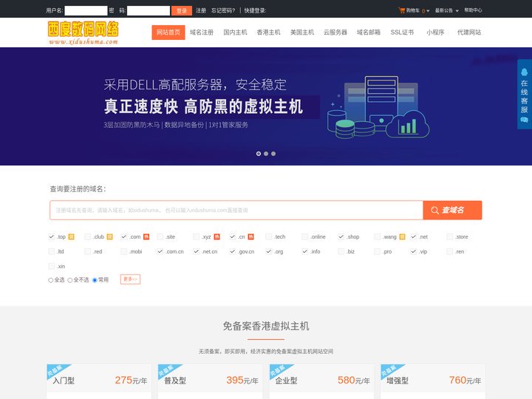Click the online customer service avatar icon
The image size is (532, 399).
click(524, 72)
